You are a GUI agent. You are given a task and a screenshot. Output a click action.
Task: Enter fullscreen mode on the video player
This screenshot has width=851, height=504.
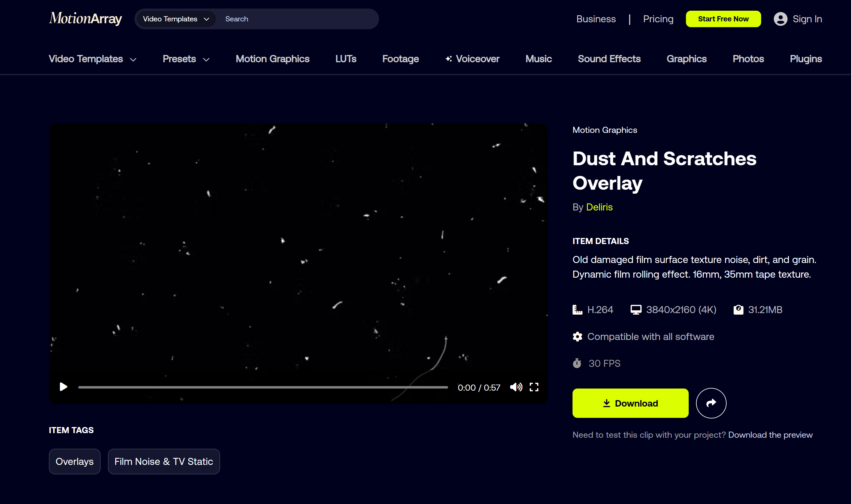(534, 387)
